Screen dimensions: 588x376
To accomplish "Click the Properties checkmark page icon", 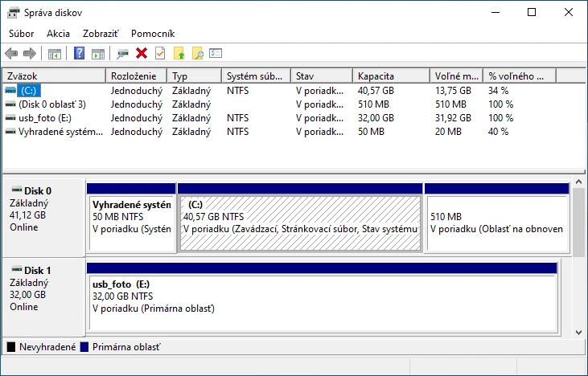I will (160, 53).
